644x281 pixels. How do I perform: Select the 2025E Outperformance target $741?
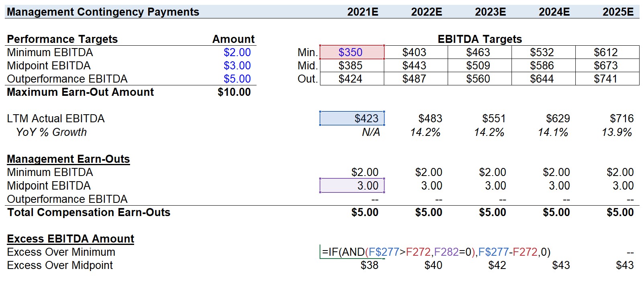point(607,79)
